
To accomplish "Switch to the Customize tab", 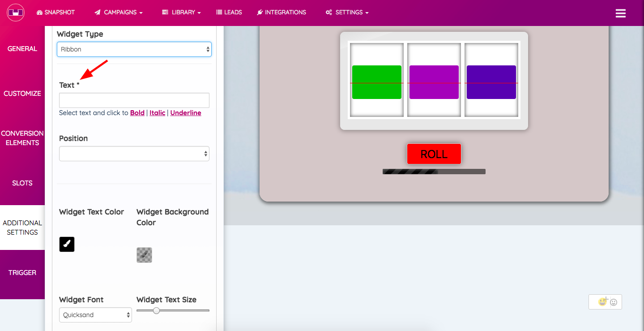I will (22, 93).
